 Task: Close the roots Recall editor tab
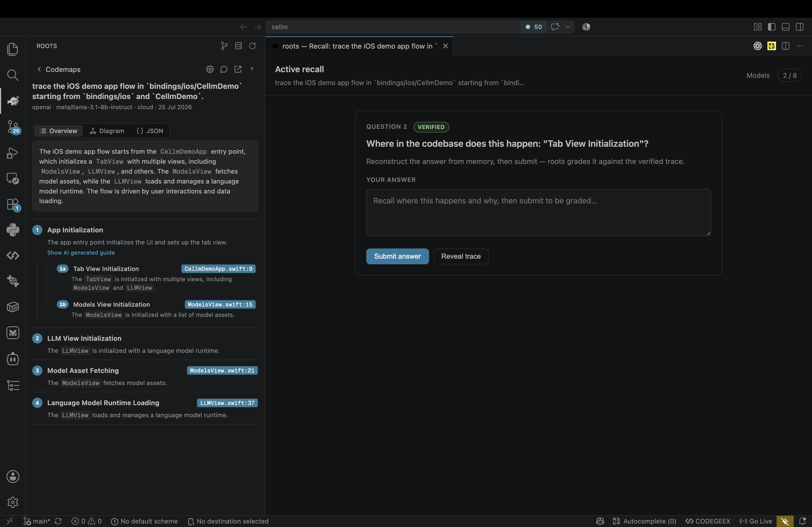pyautogui.click(x=445, y=46)
